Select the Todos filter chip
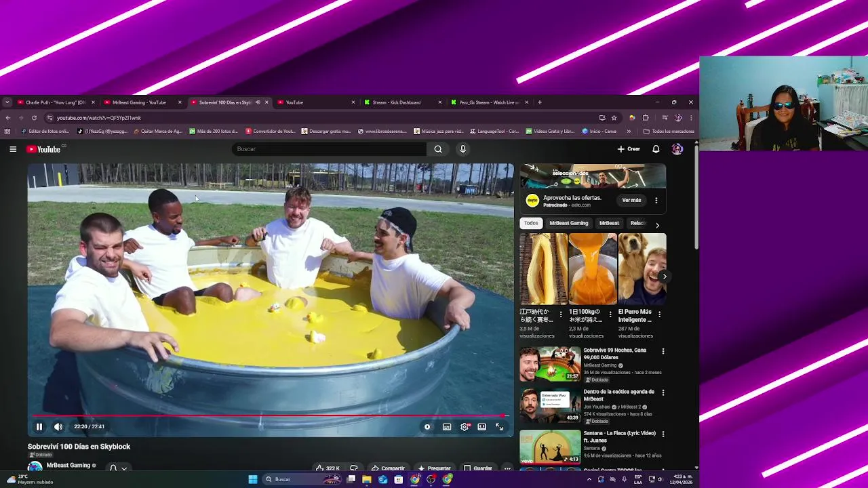The image size is (868, 488). (531, 223)
